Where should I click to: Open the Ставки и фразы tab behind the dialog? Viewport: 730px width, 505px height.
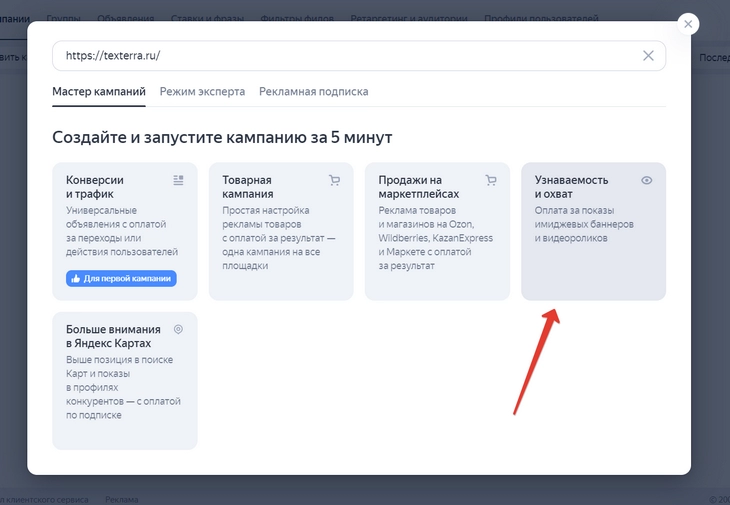coord(207,19)
